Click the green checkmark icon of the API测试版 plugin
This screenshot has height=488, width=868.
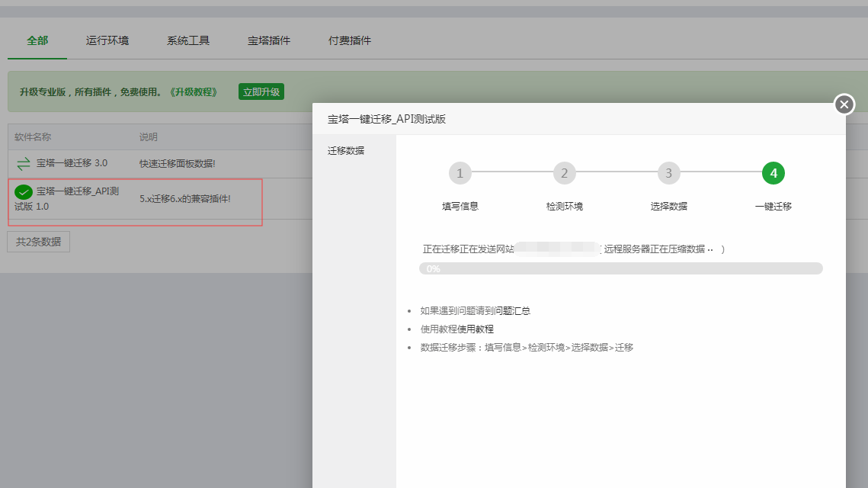(24, 191)
